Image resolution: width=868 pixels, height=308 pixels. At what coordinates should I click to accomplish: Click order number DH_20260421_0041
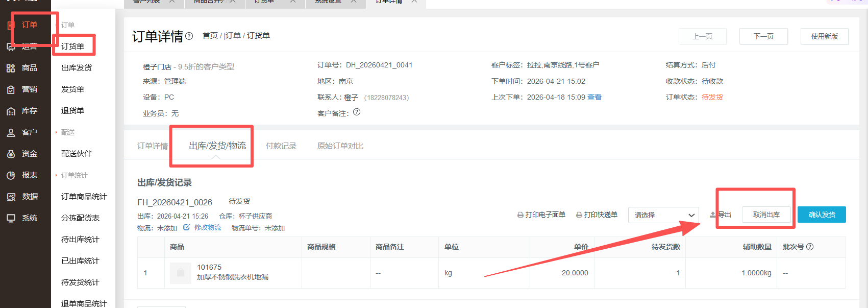[x=379, y=65]
